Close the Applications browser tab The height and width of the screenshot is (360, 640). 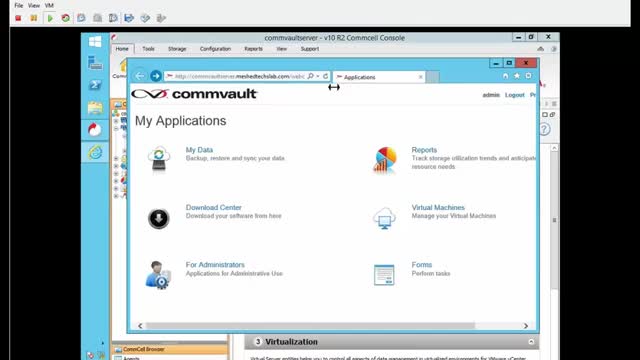420,77
